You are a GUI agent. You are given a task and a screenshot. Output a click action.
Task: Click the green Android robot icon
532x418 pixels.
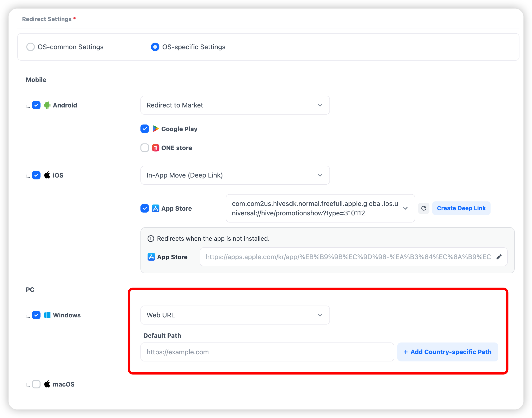coord(47,105)
